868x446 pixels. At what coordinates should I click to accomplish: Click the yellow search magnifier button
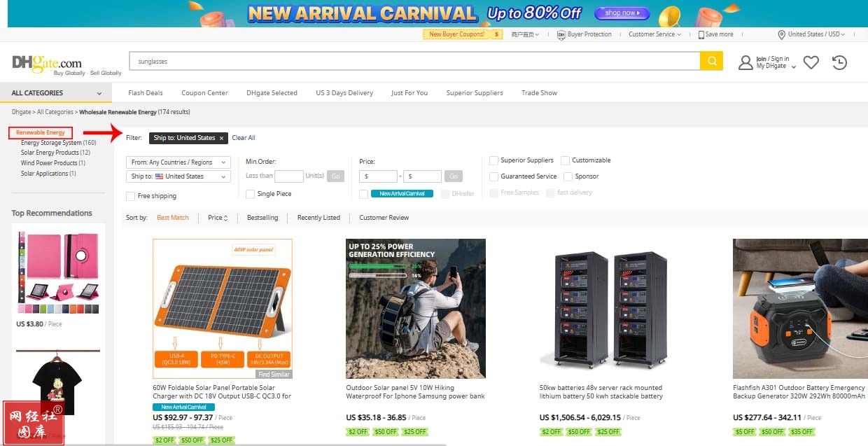(x=710, y=62)
